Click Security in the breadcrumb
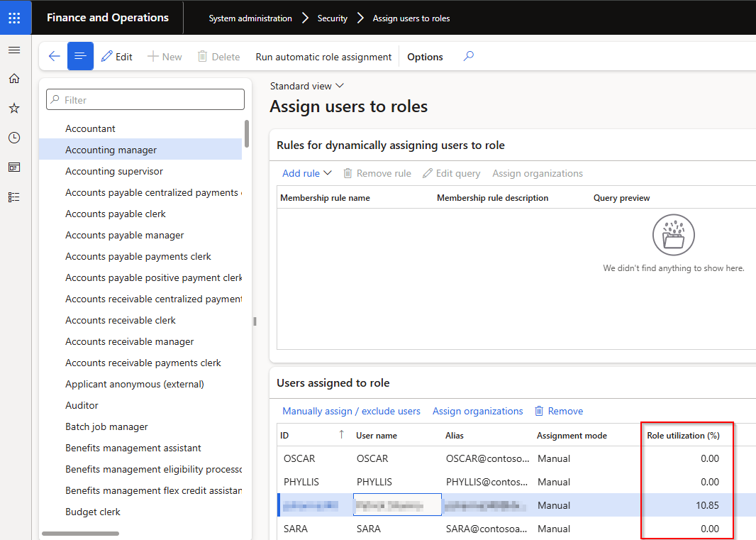 tap(332, 18)
